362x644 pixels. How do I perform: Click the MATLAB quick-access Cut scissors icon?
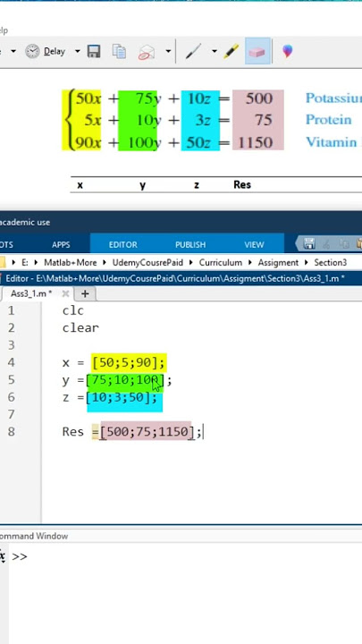tap(327, 244)
